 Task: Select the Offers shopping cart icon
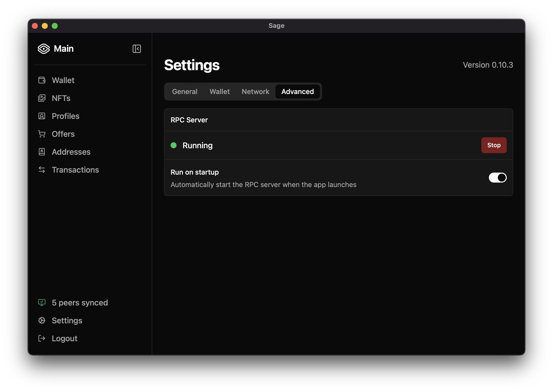[x=42, y=134]
